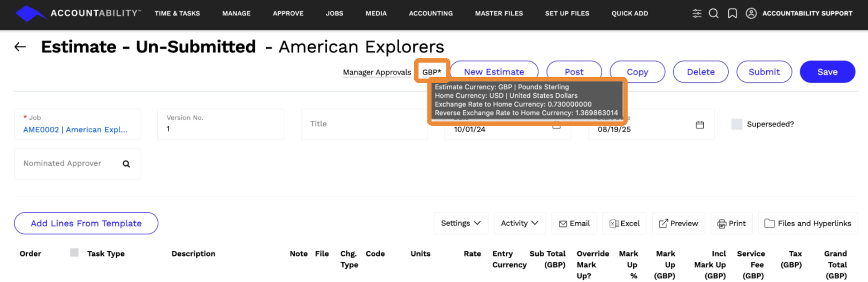Screen dimensions: 868x282
Task: Check the select-all box in table header
Action: (x=74, y=253)
